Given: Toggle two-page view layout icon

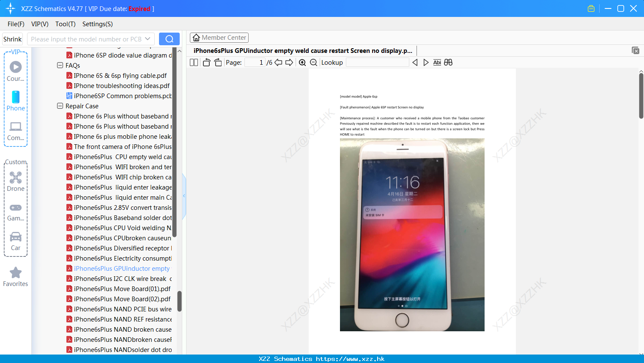Looking at the screenshot, I should click(194, 63).
